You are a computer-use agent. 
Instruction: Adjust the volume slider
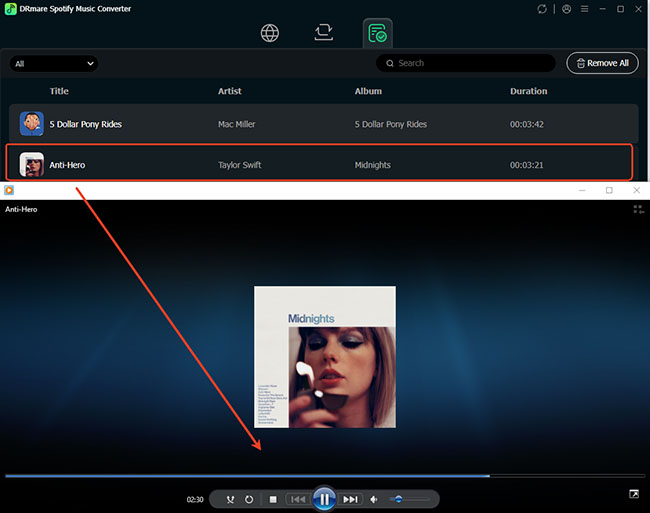tap(409, 499)
